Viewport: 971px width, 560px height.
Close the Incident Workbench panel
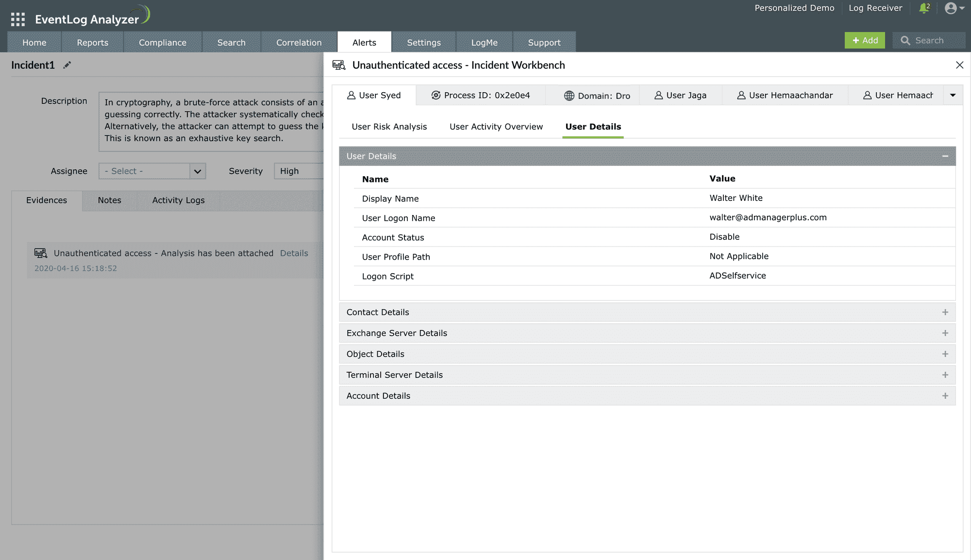[959, 65]
